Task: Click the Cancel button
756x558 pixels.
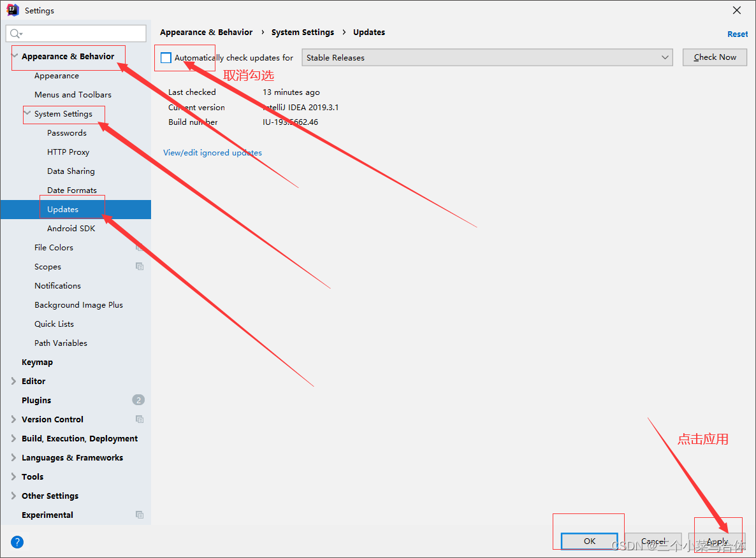Action: [653, 541]
